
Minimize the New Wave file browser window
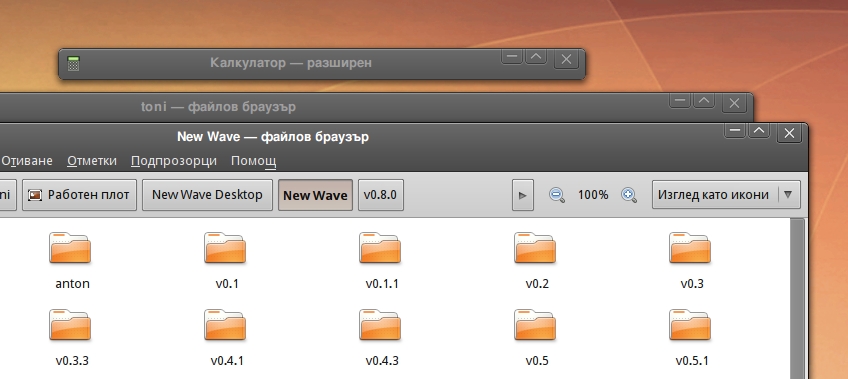(735, 130)
